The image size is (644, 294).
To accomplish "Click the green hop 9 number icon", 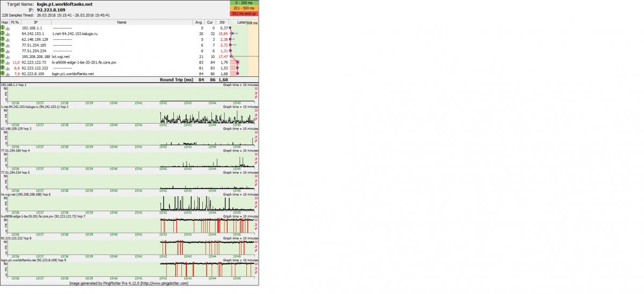I will [x=3, y=74].
